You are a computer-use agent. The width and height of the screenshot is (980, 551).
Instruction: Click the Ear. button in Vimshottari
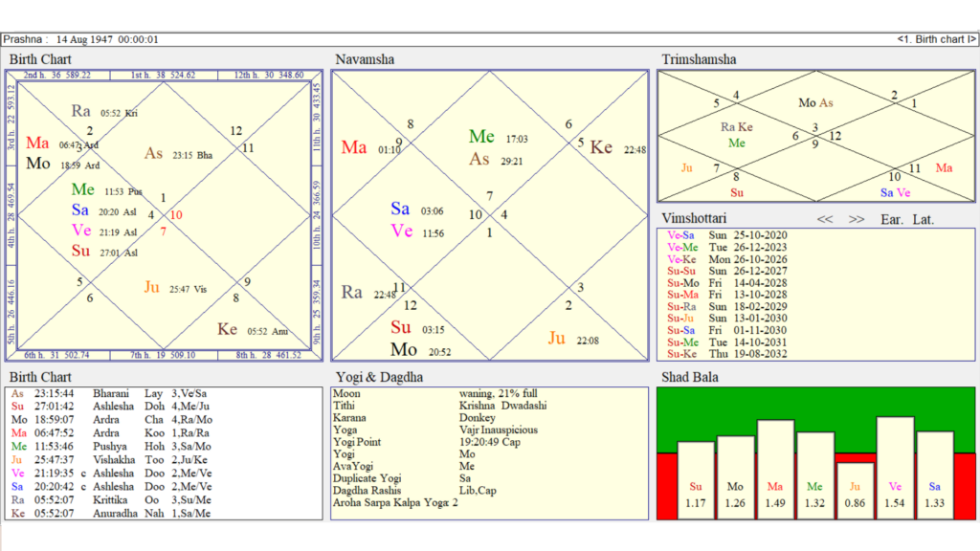pyautogui.click(x=892, y=219)
